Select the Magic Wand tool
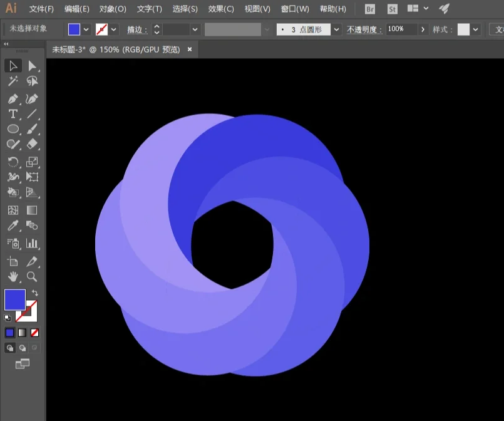Viewport: 504px width, 421px height. click(x=13, y=81)
